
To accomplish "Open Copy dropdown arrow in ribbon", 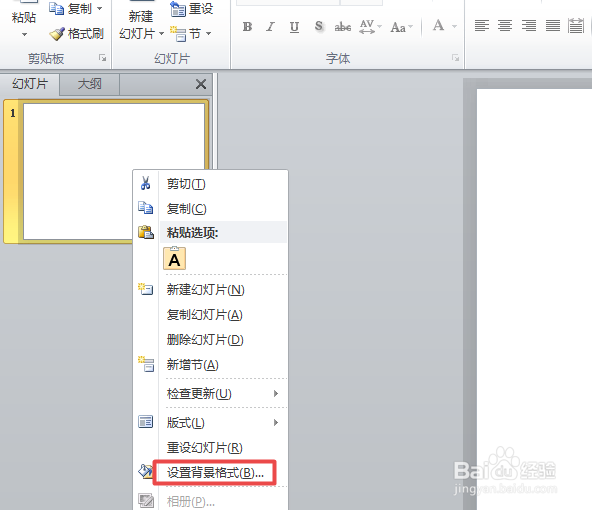I will pos(100,8).
